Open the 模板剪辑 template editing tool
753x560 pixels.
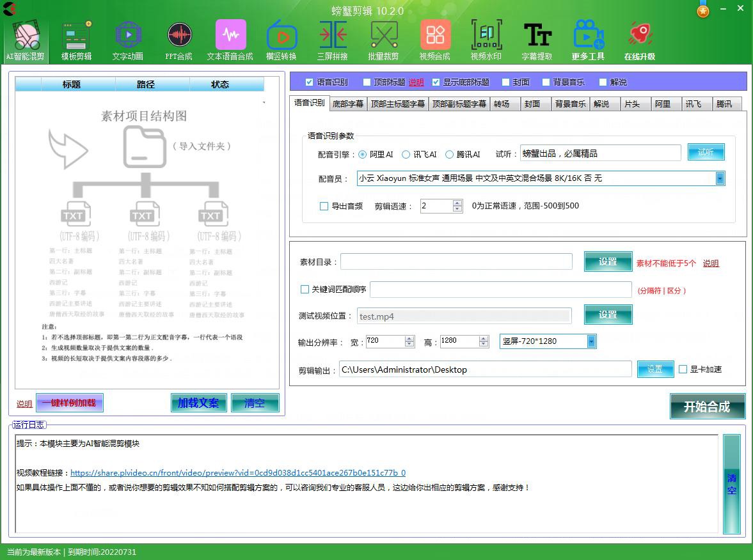[76, 40]
